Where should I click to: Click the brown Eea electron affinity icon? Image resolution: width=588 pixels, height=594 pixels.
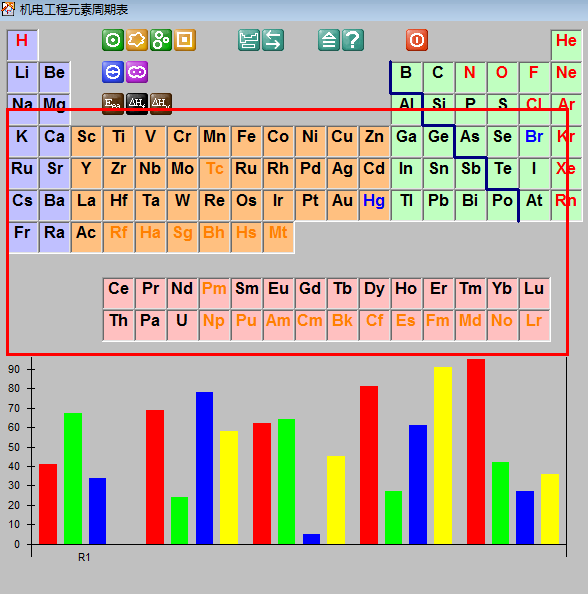113,104
